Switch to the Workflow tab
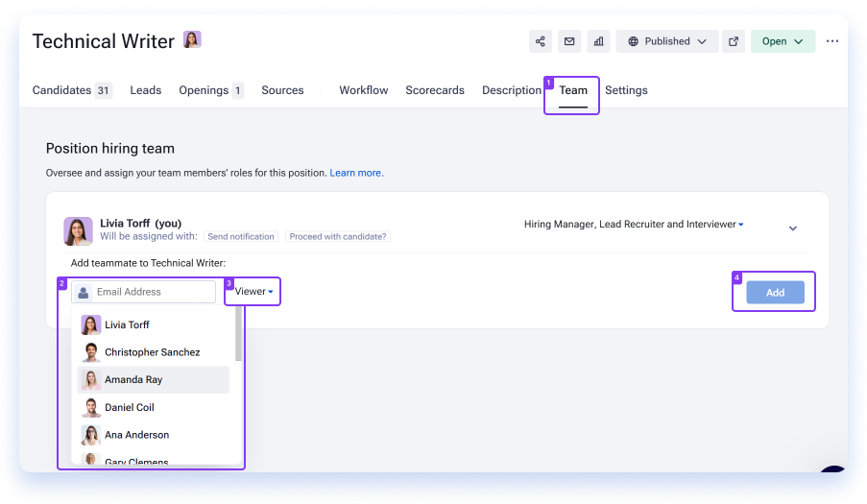This screenshot has height=504, width=867. pyautogui.click(x=363, y=90)
